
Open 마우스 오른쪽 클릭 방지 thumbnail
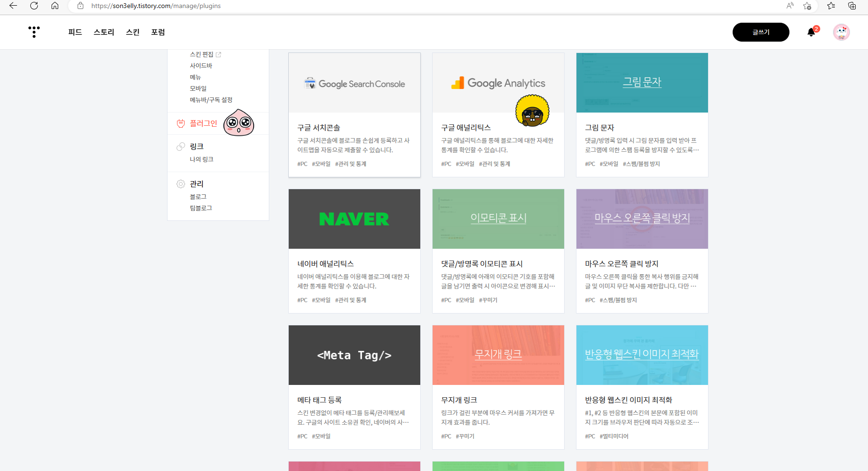[642, 219]
